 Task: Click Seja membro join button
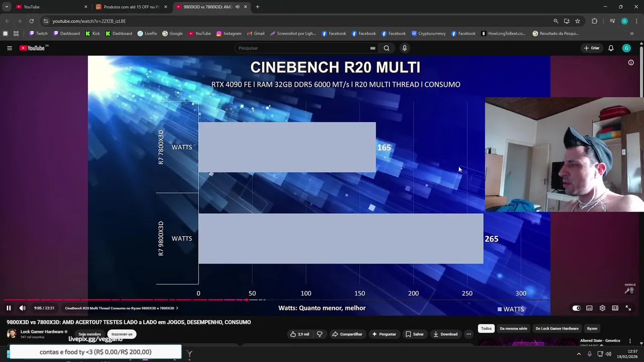click(90, 334)
